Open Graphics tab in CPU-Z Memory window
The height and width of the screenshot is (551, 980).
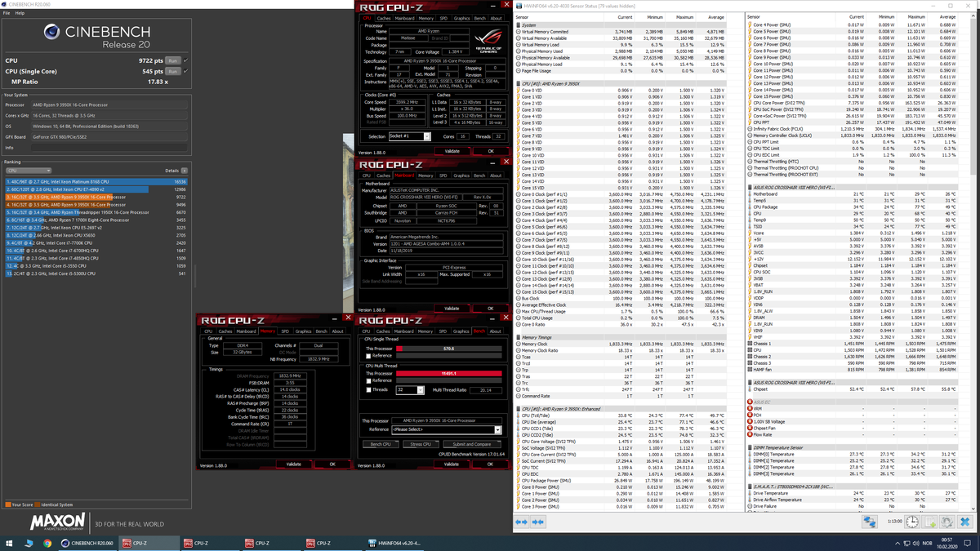(303, 331)
